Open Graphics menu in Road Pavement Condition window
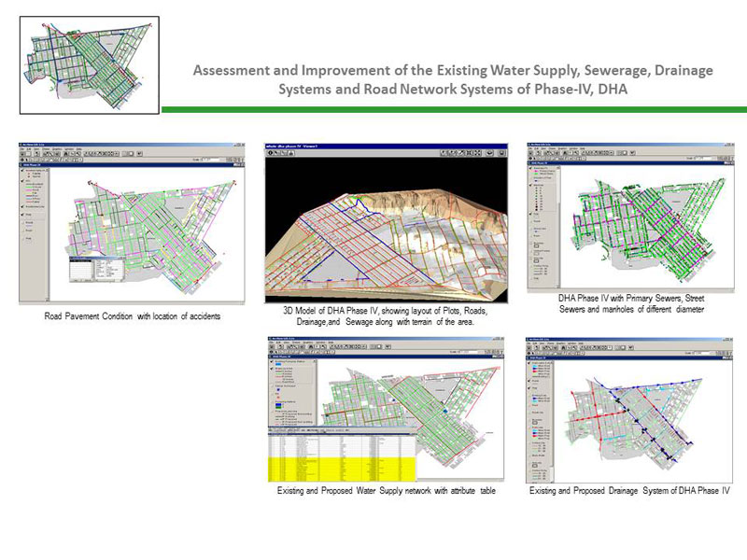 [57, 149]
